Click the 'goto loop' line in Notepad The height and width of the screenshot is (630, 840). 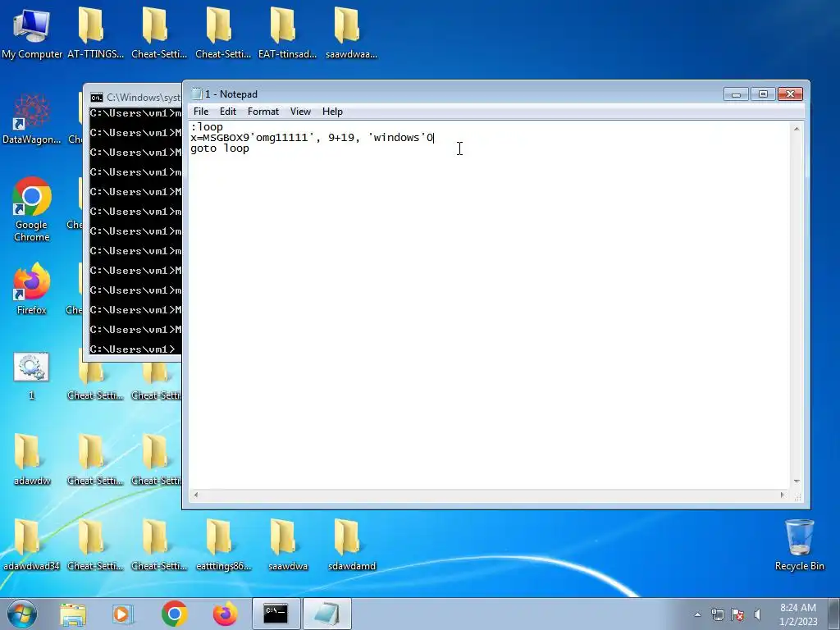(x=220, y=148)
